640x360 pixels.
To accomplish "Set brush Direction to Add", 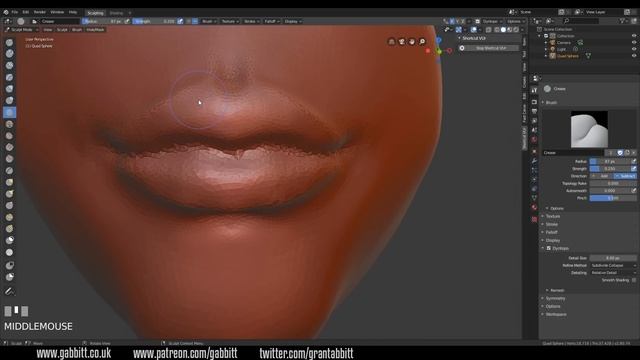I will 602,176.
